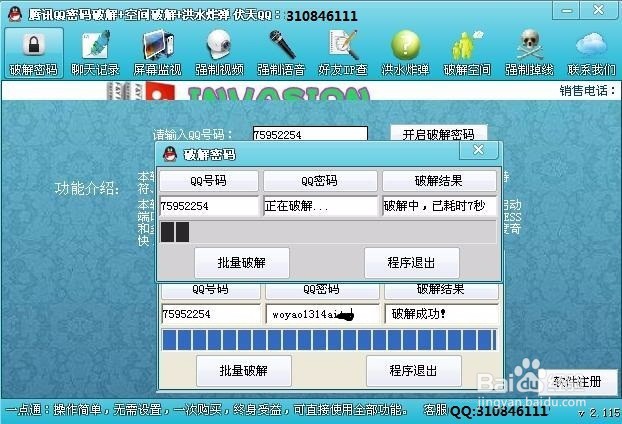Screen dimensions: 622x424
Task: Click 批量破解 in the upper dialog
Action: pyautogui.click(x=242, y=263)
